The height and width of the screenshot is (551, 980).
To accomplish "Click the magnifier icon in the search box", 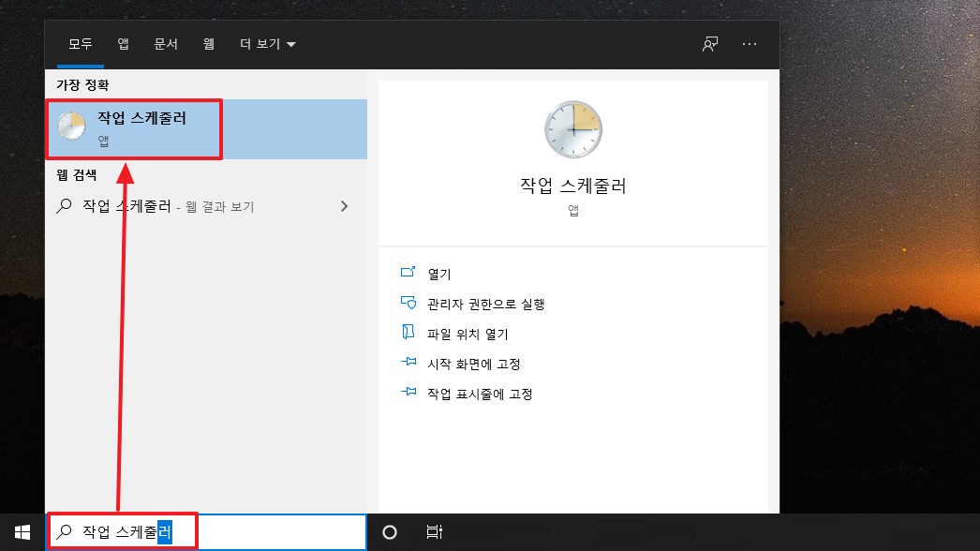I will (x=62, y=531).
